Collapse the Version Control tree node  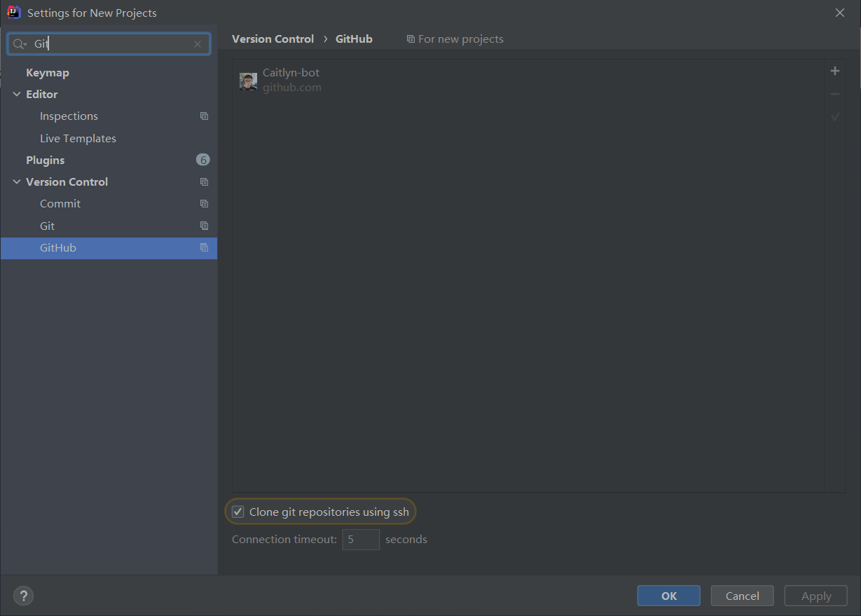[17, 182]
